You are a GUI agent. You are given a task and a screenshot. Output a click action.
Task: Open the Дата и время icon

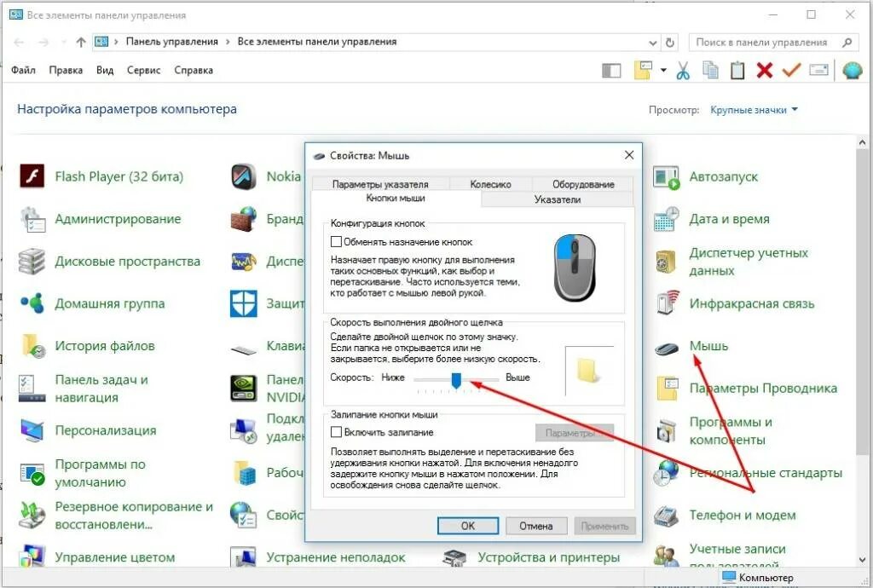[x=667, y=219]
